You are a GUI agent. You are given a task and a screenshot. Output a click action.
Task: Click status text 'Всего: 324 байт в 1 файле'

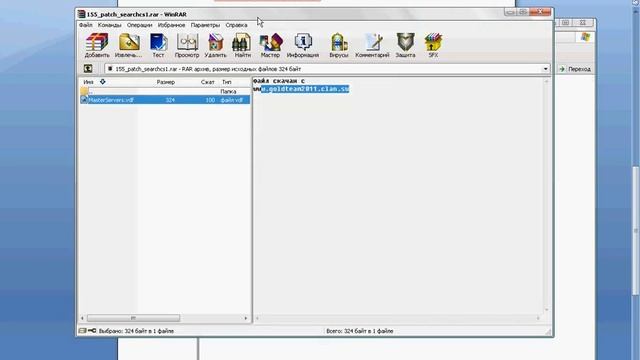click(x=360, y=331)
